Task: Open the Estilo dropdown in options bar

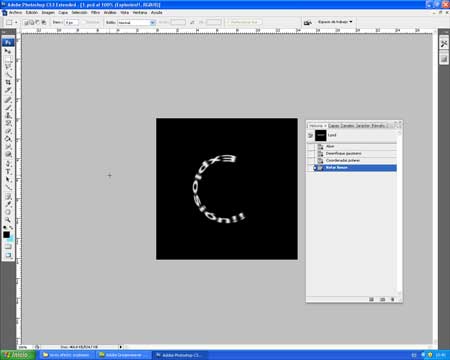Action: click(x=136, y=22)
